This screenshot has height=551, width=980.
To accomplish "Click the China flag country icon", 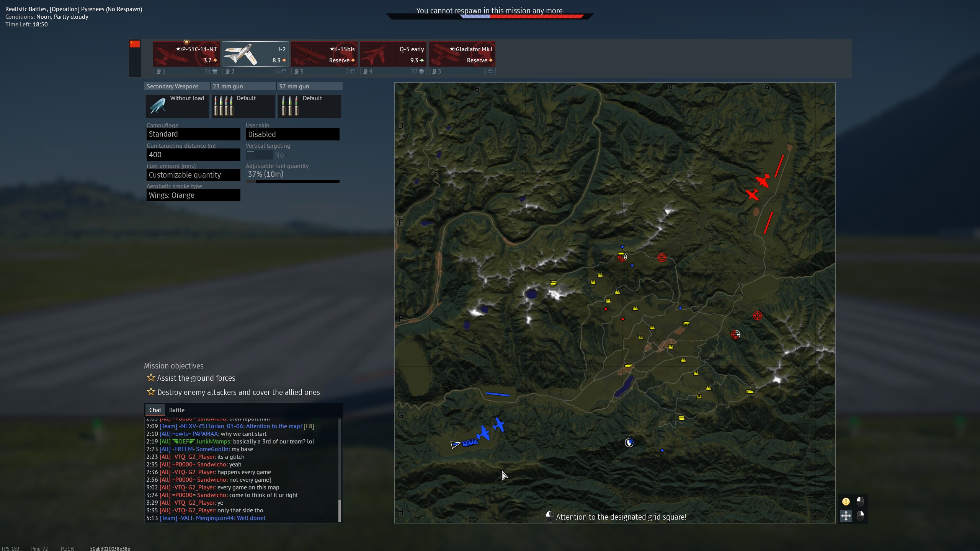I will [135, 44].
